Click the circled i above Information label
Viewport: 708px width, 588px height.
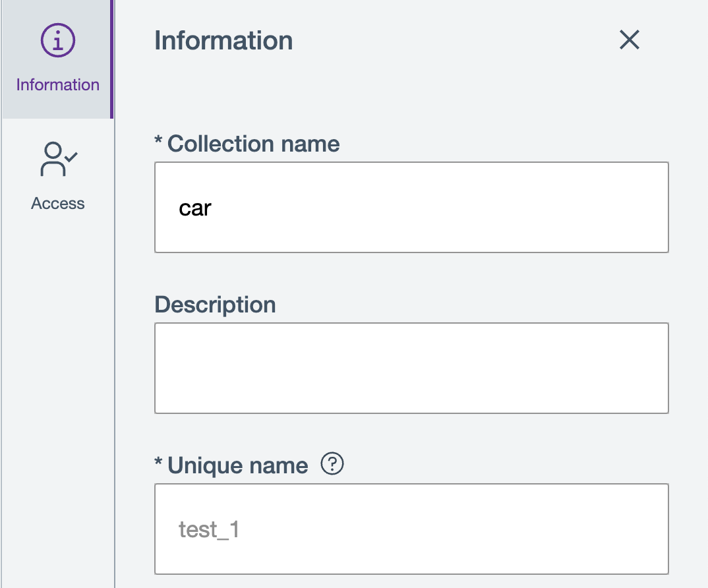click(x=57, y=40)
